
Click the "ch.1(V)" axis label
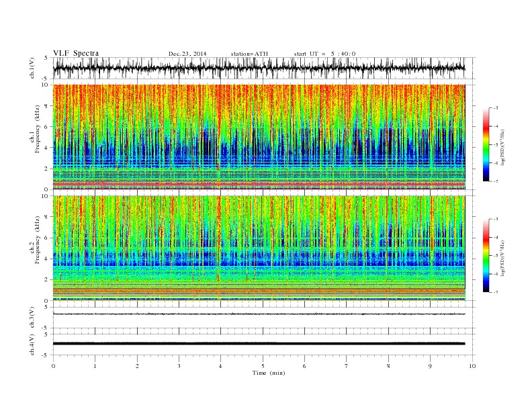(x=32, y=68)
